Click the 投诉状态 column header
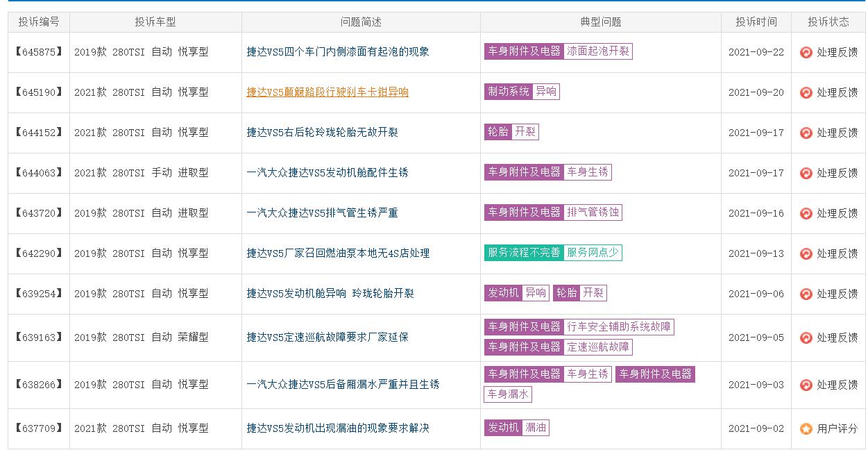Screen dimensions: 868x450 (829, 22)
